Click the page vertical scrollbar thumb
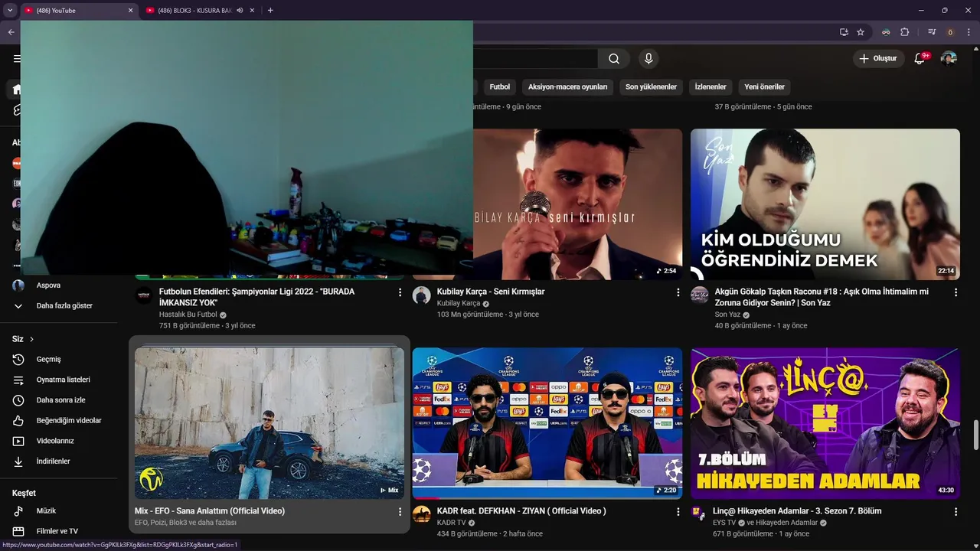This screenshot has height=551, width=980. coord(975,435)
